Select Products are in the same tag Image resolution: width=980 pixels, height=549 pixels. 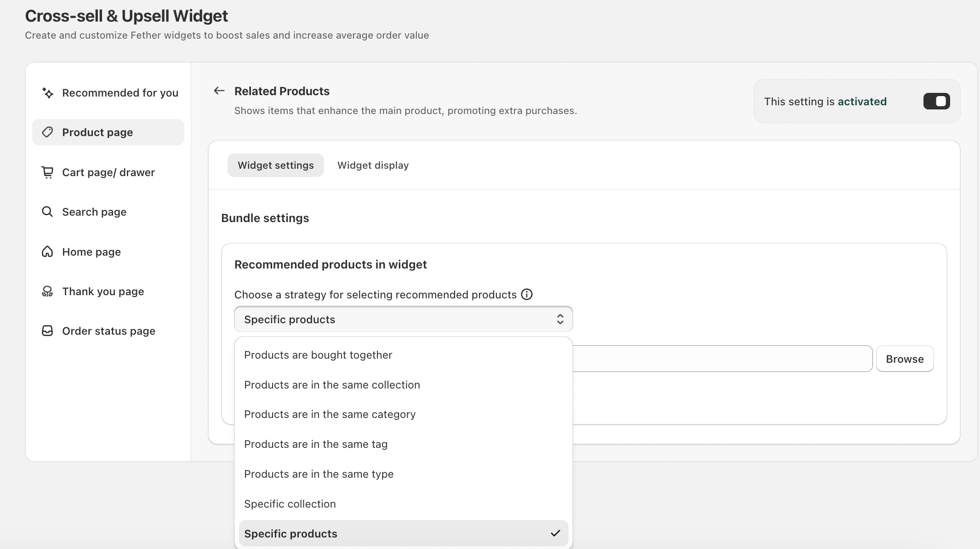pos(316,444)
